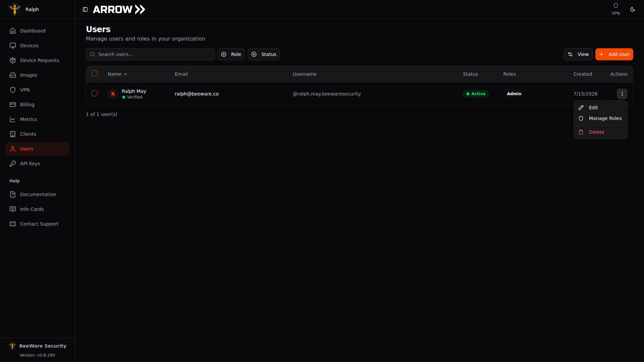The height and width of the screenshot is (362, 644).
Task: Toggle the sidebar collapse icon
Action: (85, 9)
